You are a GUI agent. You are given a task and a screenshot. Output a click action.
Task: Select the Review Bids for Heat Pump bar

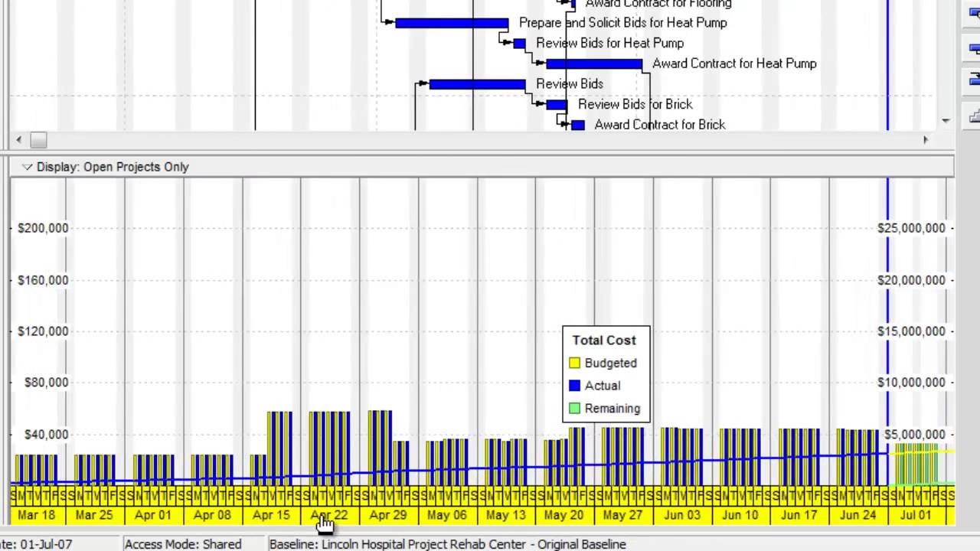(520, 44)
